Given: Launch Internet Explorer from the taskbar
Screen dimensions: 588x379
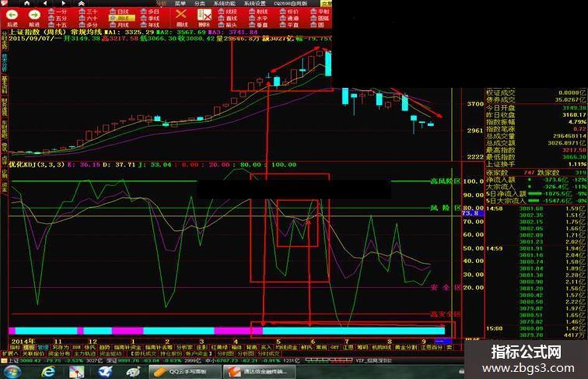Looking at the screenshot, I should 48,372.
